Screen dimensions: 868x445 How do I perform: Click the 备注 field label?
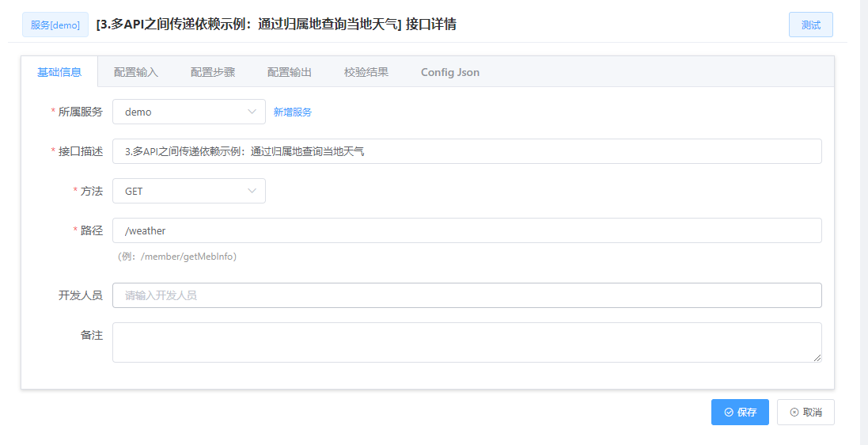(x=91, y=335)
